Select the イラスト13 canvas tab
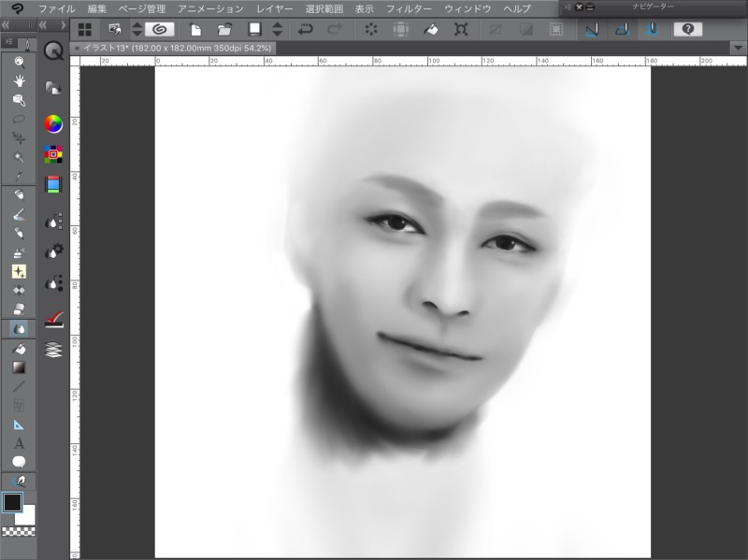 (x=173, y=49)
